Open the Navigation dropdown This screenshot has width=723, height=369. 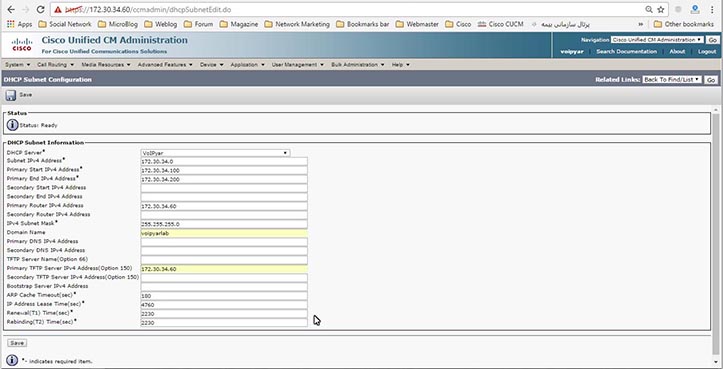click(657, 40)
